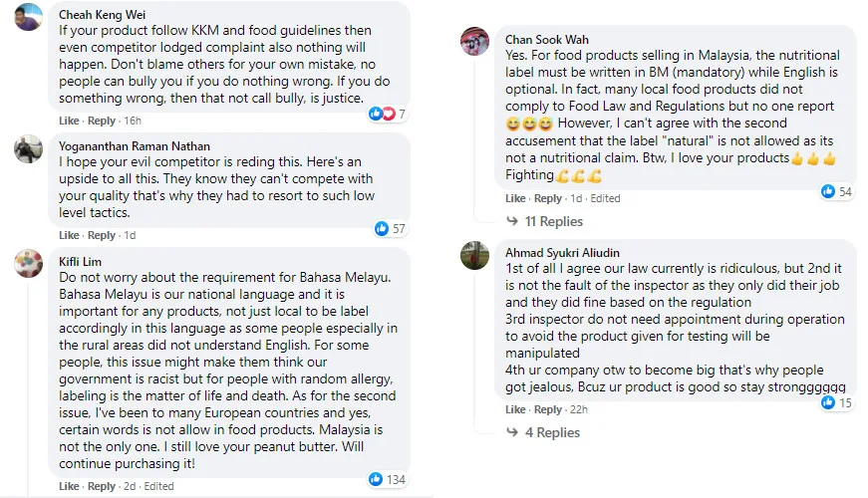View reactions on Cheah Keng Wei's comment

pyautogui.click(x=388, y=114)
